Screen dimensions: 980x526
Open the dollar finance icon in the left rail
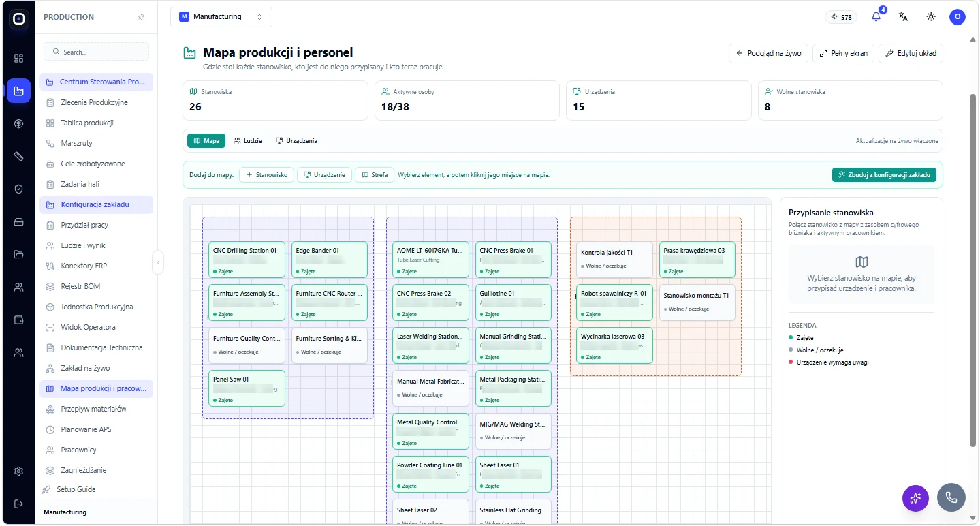(18, 123)
